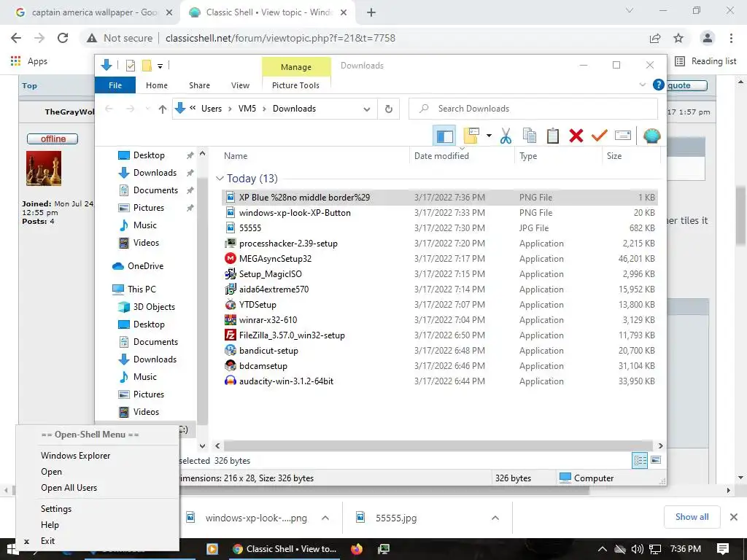Open Customize Quick Access Toolbar dropdown
This screenshot has width=747, height=560.
[160, 66]
